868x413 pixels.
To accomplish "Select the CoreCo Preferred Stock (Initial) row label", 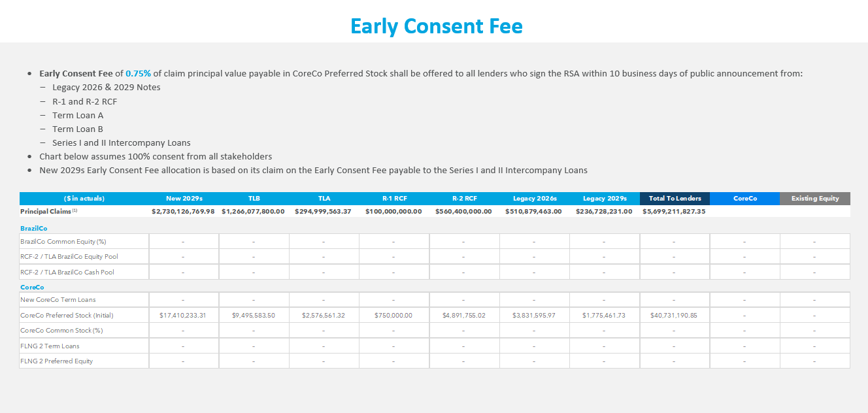I will 67,316.
